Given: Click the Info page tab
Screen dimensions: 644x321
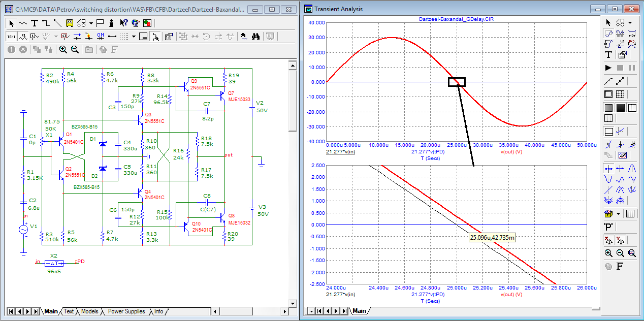Looking at the screenshot, I should 158,311.
